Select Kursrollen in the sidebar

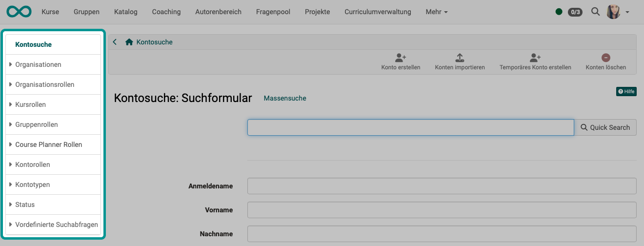30,104
